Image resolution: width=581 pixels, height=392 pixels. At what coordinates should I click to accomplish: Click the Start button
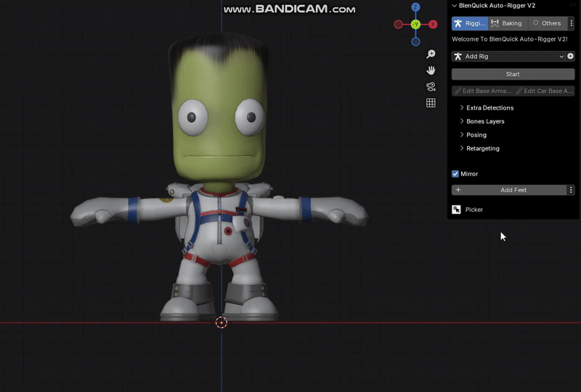pyautogui.click(x=513, y=74)
